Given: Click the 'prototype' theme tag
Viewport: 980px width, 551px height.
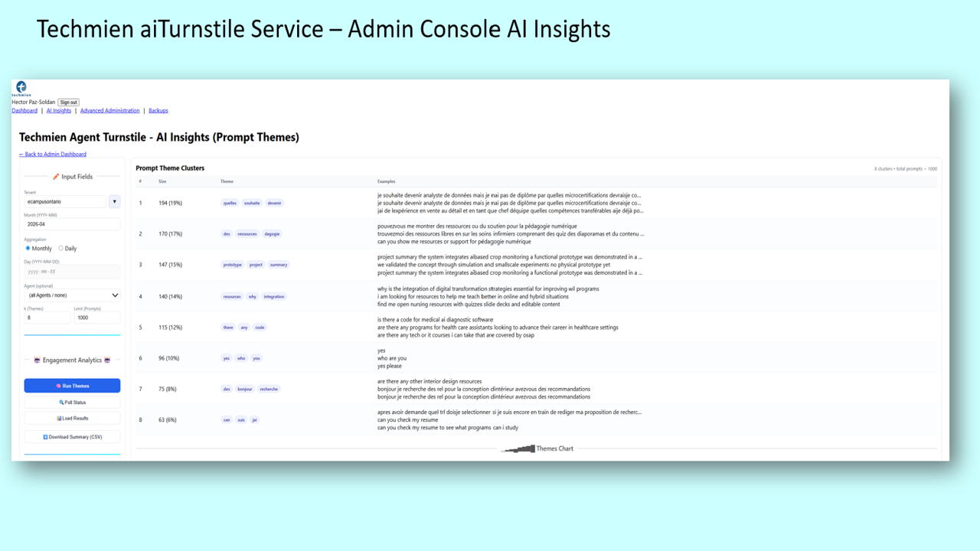Looking at the screenshot, I should 233,265.
